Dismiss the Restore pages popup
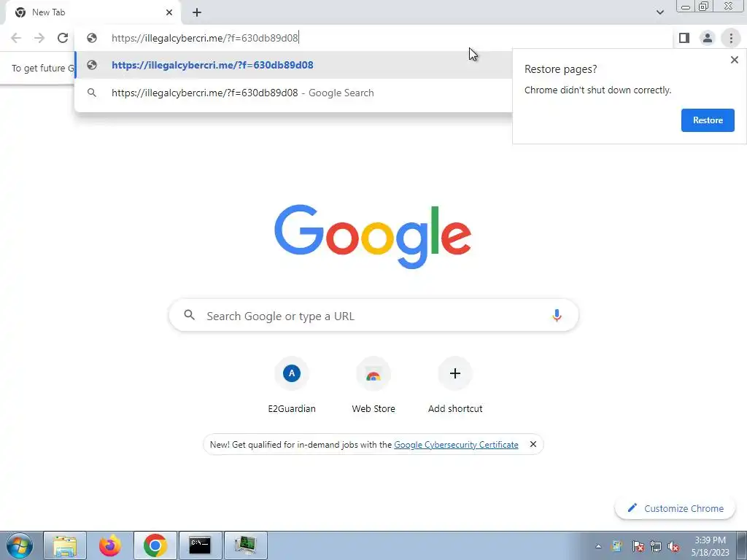This screenshot has height=560, width=747. 734,60
